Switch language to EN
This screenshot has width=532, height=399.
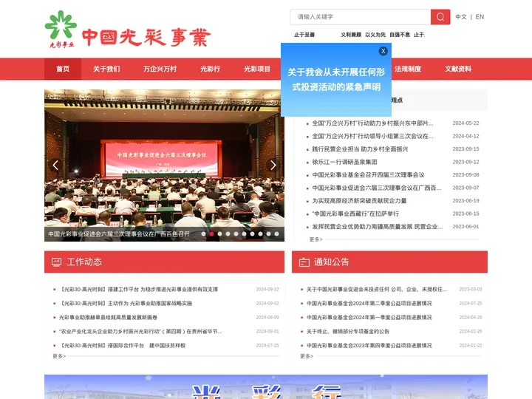(x=480, y=17)
